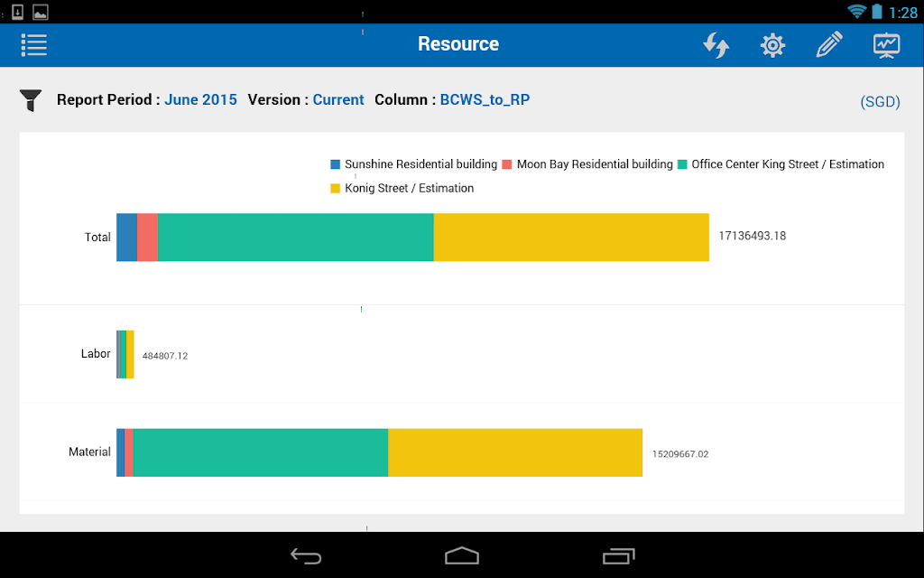This screenshot has height=578, width=924.
Task: Open the presentation chart icon
Action: 886,45
